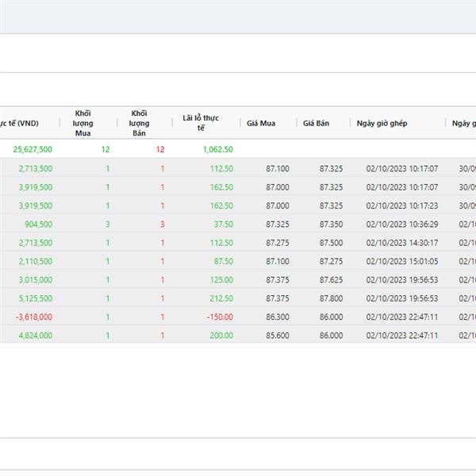This screenshot has height=476, width=476.
Task: Select the total profit 1,062.50 cell
Action: tap(217, 149)
